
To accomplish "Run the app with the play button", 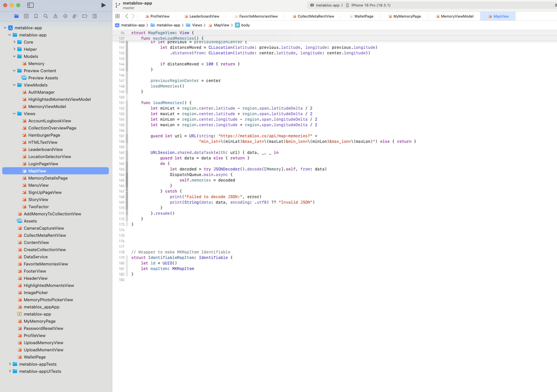I will [x=103, y=5].
